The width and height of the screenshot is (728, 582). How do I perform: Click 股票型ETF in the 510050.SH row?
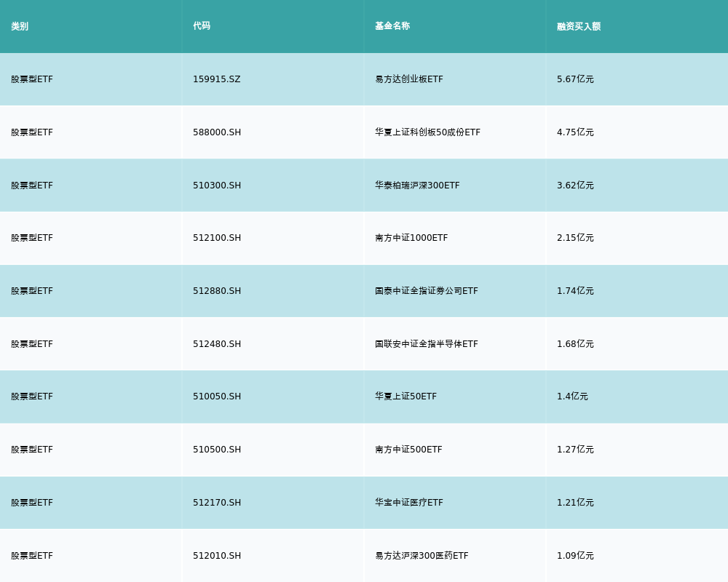(x=32, y=396)
